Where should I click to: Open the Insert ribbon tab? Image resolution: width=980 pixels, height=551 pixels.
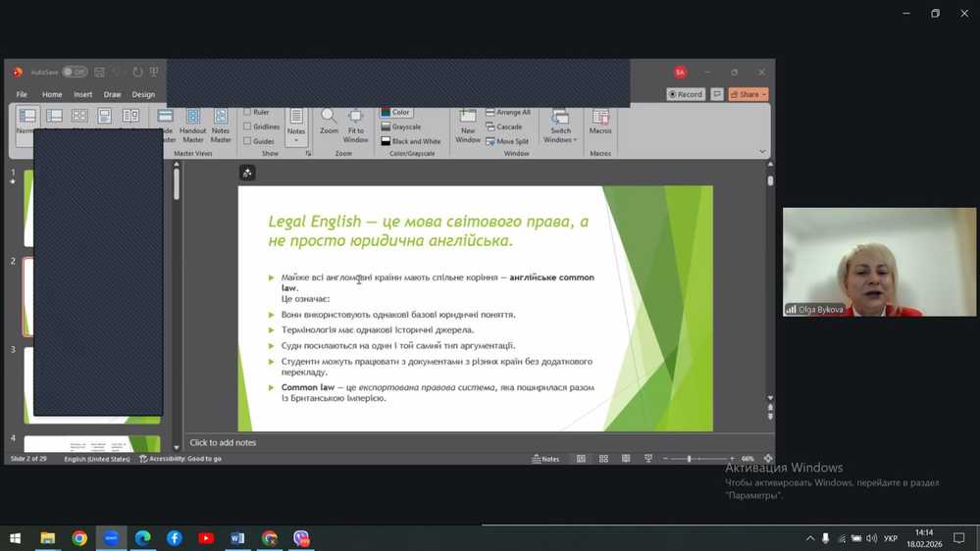(x=82, y=95)
